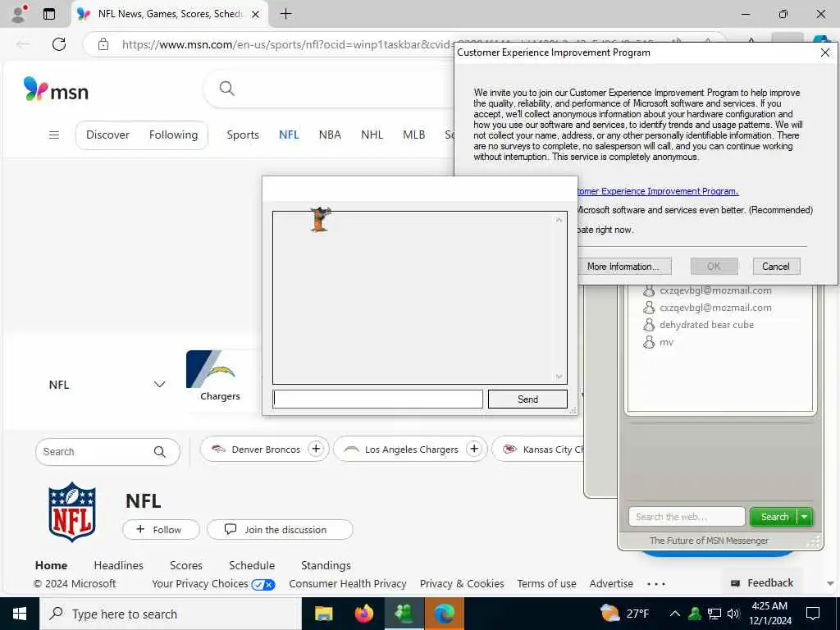Image resolution: width=840 pixels, height=630 pixels.
Task: Click the network tray icon
Action: (x=714, y=614)
